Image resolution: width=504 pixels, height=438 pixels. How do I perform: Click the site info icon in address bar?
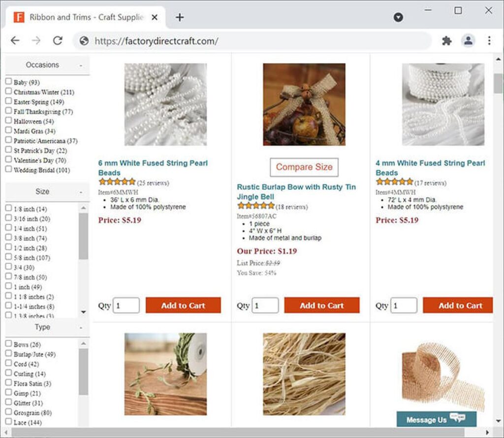click(x=84, y=41)
